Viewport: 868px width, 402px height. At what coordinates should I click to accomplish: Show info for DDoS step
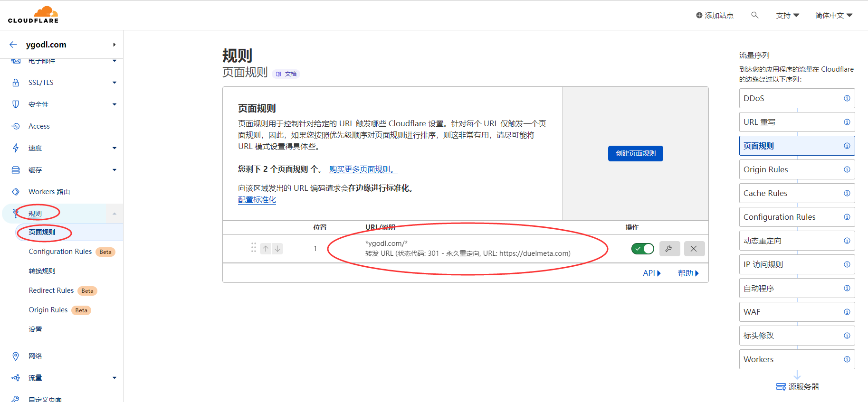847,98
